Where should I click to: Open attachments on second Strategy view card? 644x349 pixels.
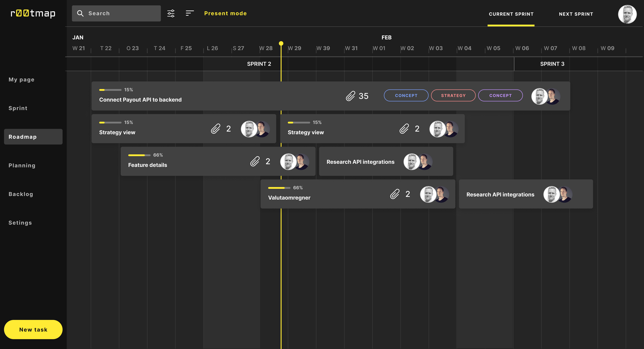[x=404, y=129]
